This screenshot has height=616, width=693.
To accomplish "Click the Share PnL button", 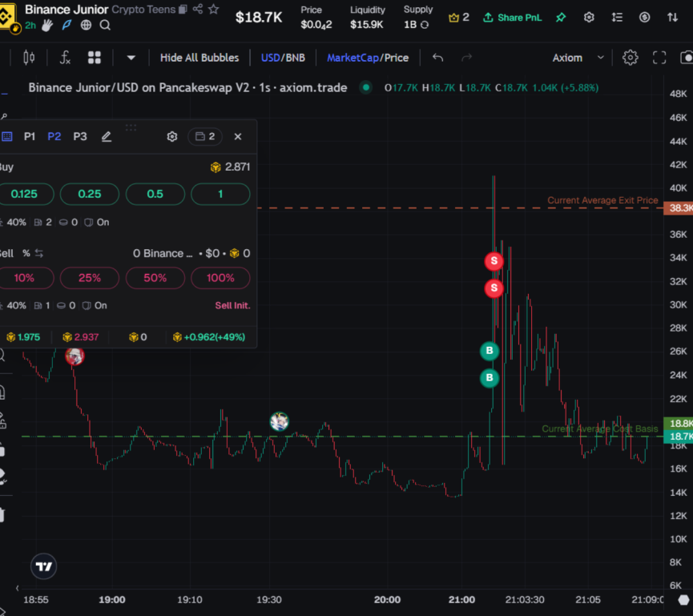I will (512, 18).
